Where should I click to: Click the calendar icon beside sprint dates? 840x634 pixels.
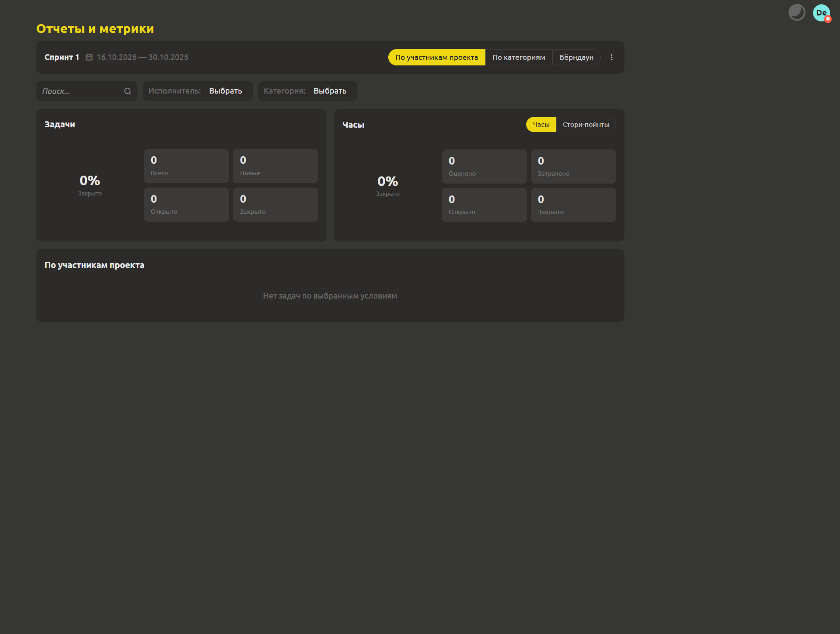89,57
